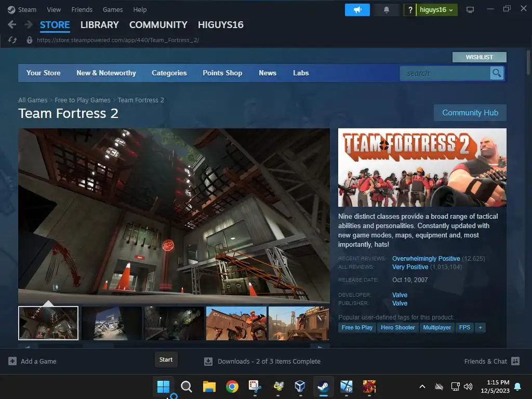Reload the page with refresh icon
The height and width of the screenshot is (399, 532).
12,40
